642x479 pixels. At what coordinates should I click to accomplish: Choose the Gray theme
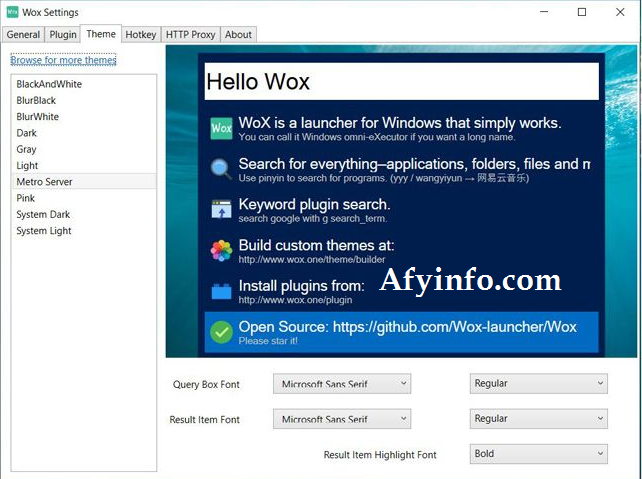point(84,149)
